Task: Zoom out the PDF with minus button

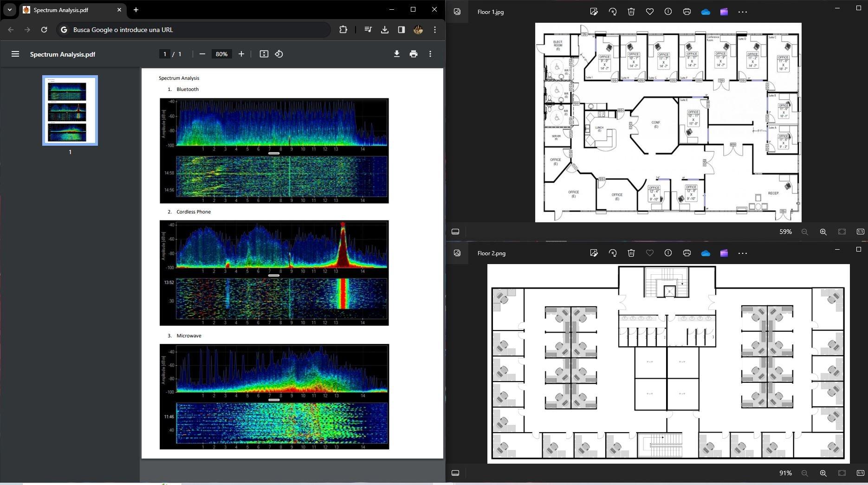Action: (x=202, y=54)
